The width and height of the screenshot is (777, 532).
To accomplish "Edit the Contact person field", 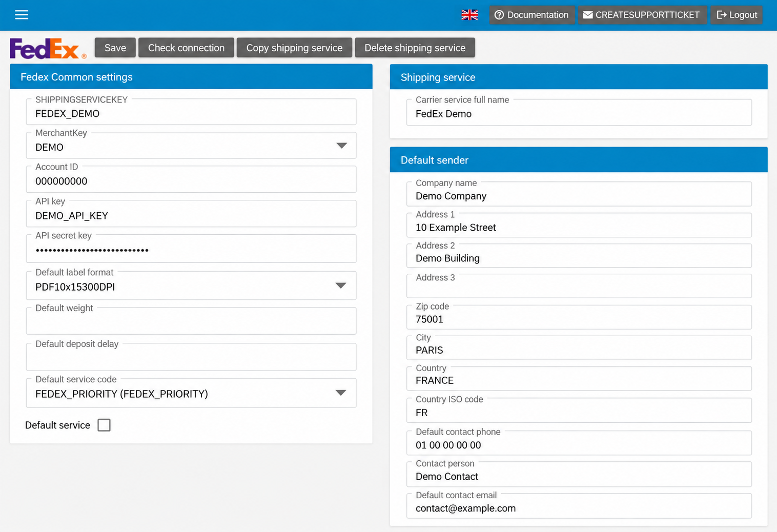I will point(579,475).
